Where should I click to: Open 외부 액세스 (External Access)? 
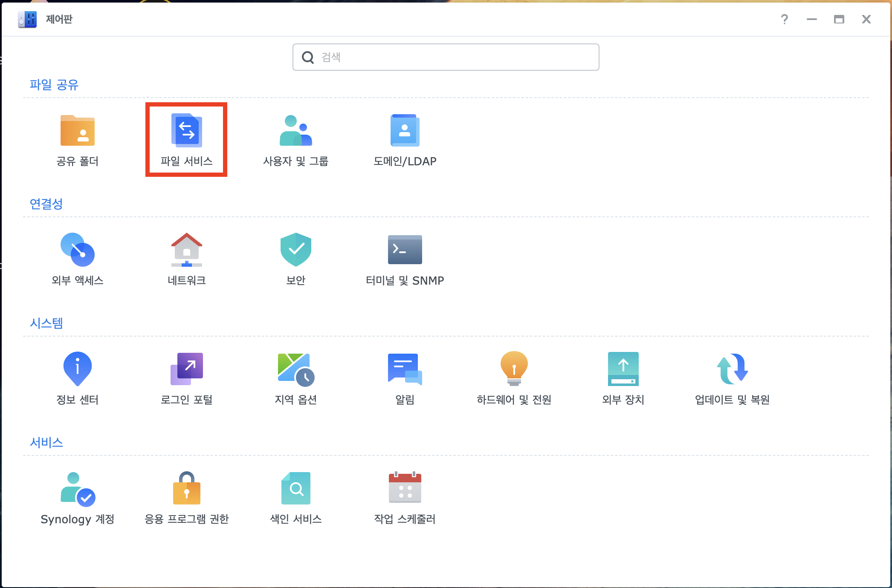pos(78,251)
